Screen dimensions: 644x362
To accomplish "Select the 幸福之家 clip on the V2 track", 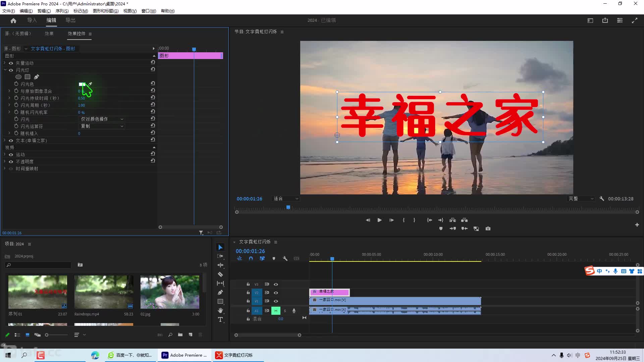I will (x=329, y=292).
